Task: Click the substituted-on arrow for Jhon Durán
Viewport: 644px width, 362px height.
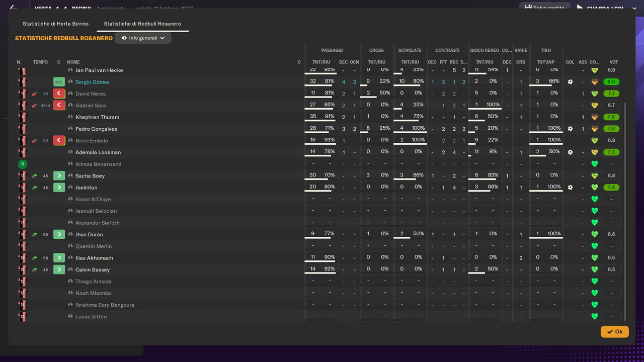Action: tap(59, 234)
